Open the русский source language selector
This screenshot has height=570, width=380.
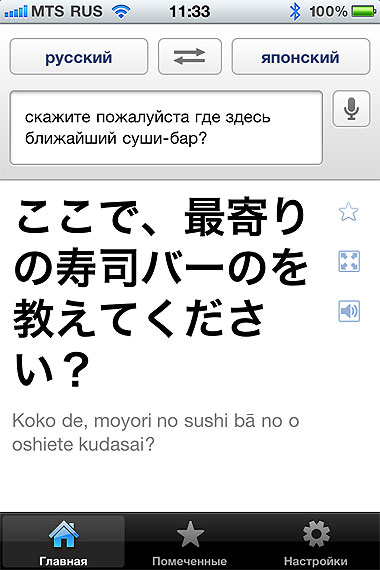(79, 57)
